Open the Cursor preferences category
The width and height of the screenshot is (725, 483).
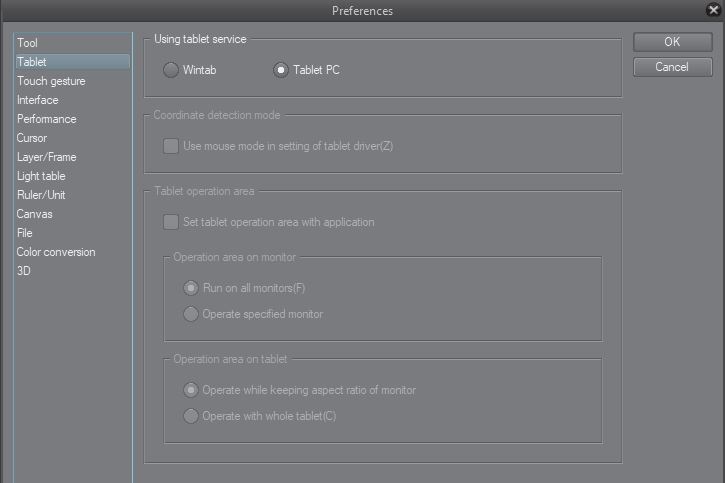tap(32, 138)
